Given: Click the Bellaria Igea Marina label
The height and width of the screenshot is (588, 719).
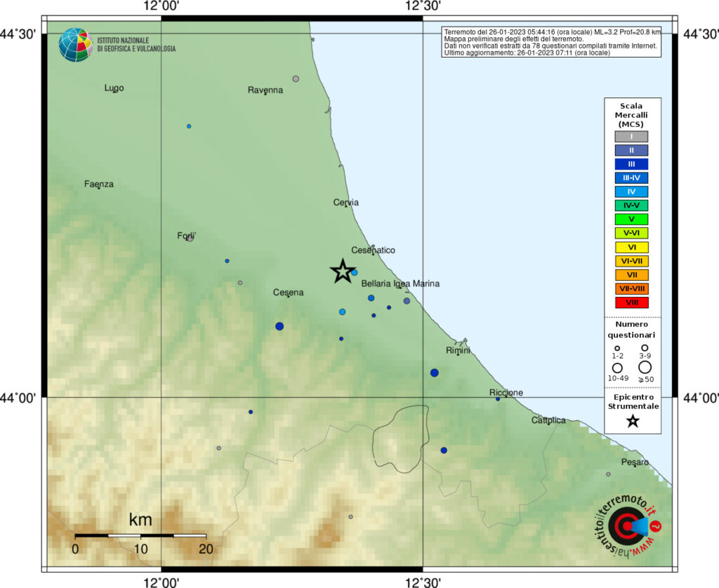Looking at the screenshot, I should point(400,283).
